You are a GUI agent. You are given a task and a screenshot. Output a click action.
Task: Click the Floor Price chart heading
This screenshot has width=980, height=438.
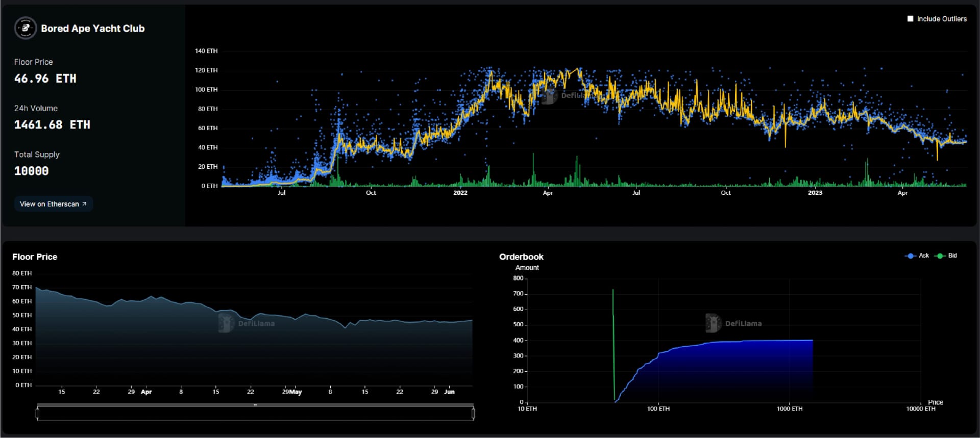[x=35, y=257]
